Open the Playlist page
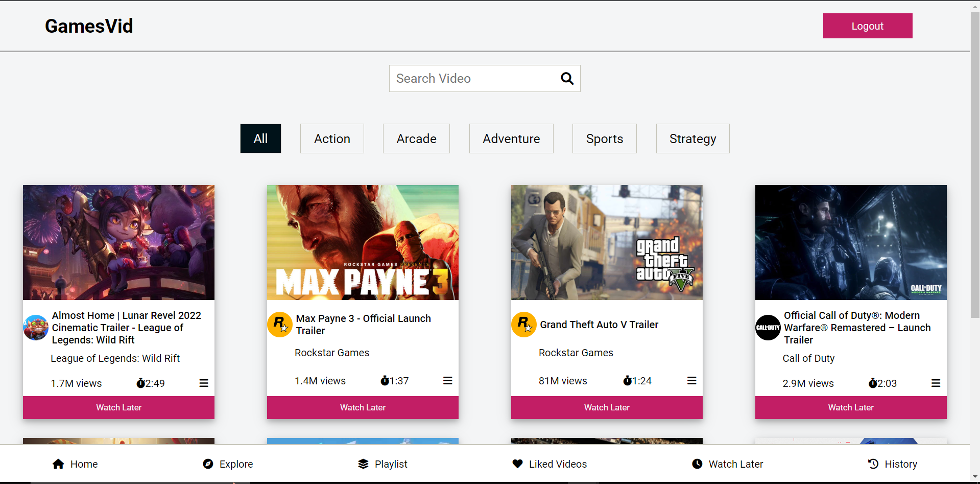Image resolution: width=980 pixels, height=484 pixels. point(383,464)
